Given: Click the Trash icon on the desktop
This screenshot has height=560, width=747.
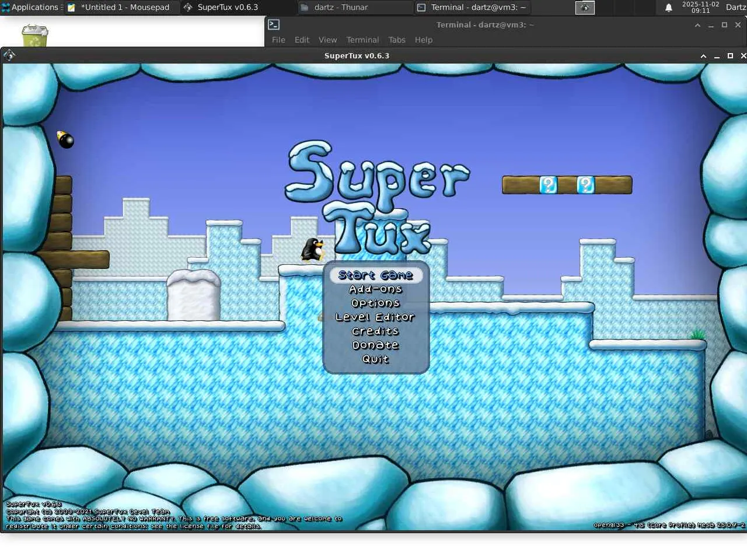Looking at the screenshot, I should [x=35, y=35].
